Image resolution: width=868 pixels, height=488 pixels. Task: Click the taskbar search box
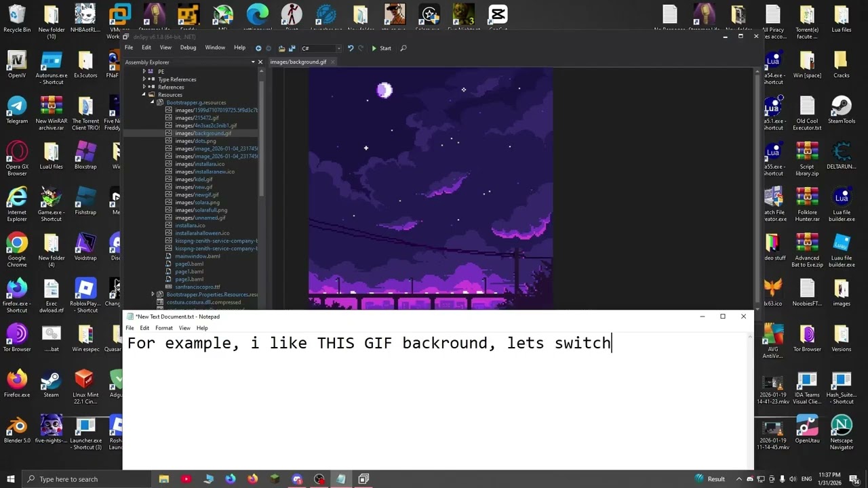click(x=85, y=479)
